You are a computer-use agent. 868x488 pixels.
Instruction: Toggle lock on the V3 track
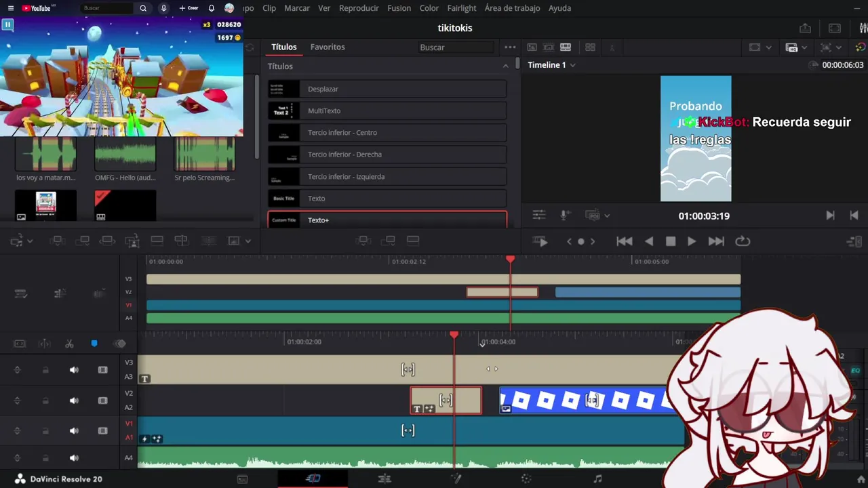pyautogui.click(x=45, y=370)
